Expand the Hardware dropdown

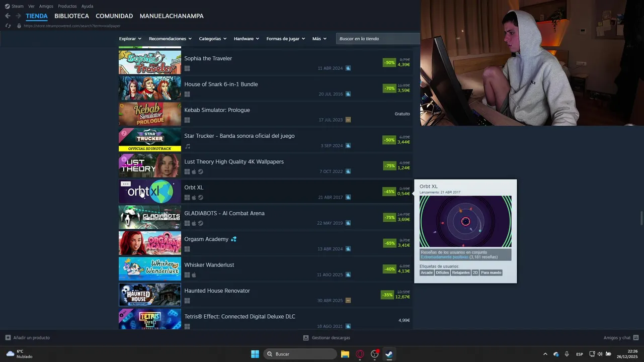coord(247,39)
